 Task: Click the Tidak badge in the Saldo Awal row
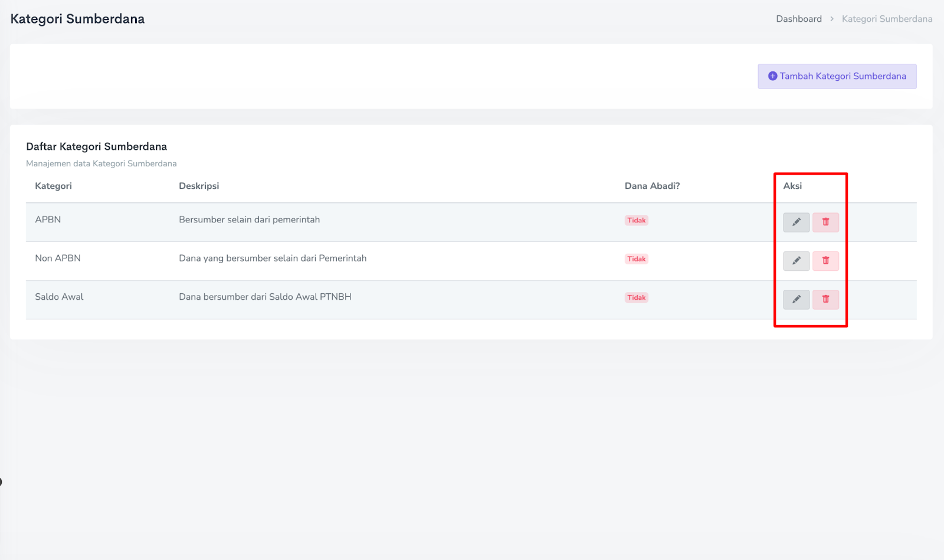tap(636, 298)
